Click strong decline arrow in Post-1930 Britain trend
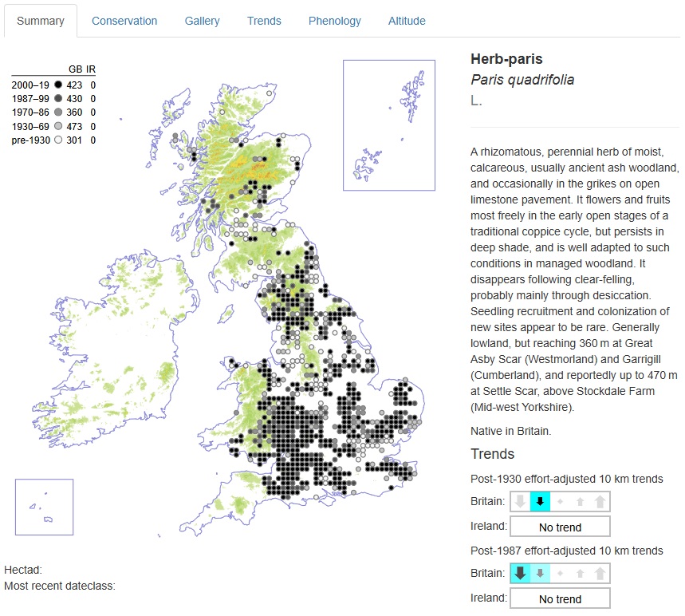685x616 pixels. tap(520, 502)
